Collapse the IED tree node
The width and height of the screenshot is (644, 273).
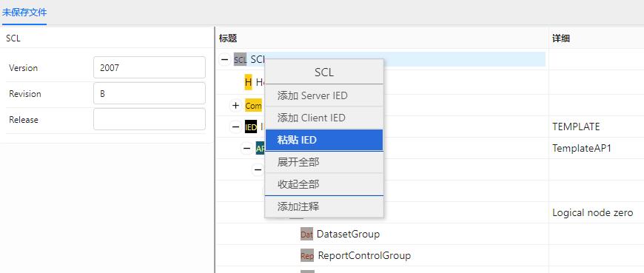235,127
